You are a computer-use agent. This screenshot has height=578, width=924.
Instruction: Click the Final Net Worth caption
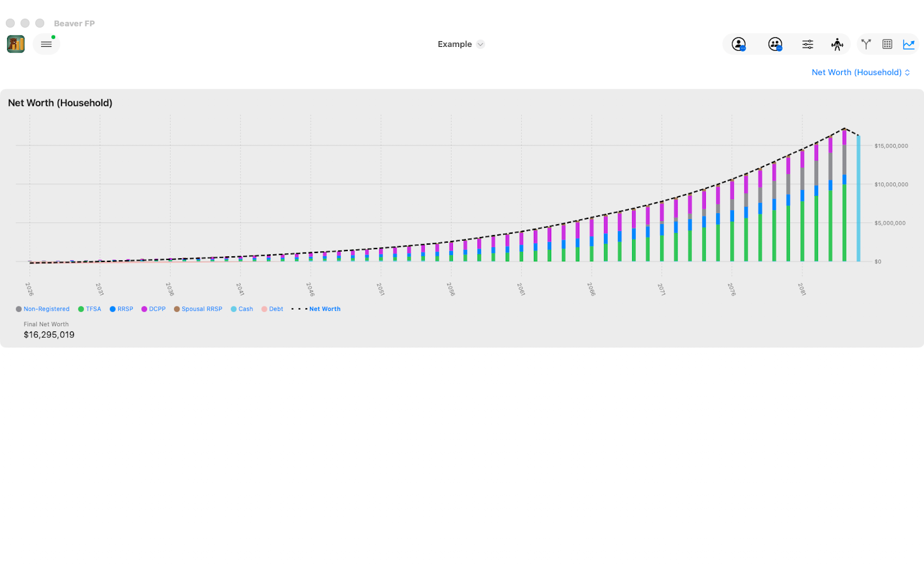pyautogui.click(x=46, y=324)
